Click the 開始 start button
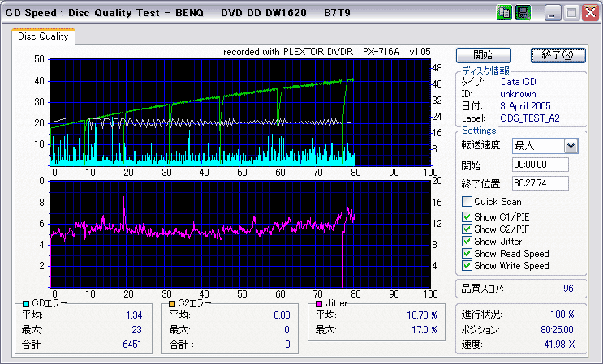 (484, 55)
